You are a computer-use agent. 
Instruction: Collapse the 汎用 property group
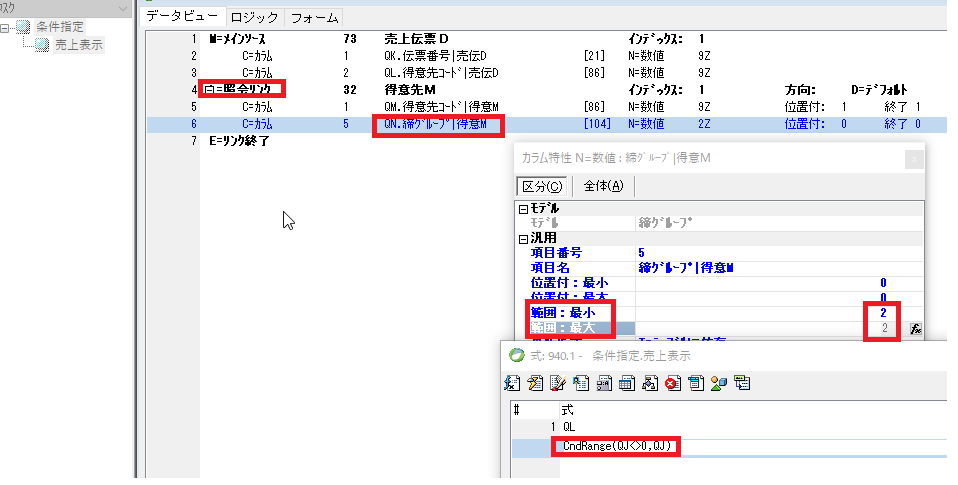(522, 239)
